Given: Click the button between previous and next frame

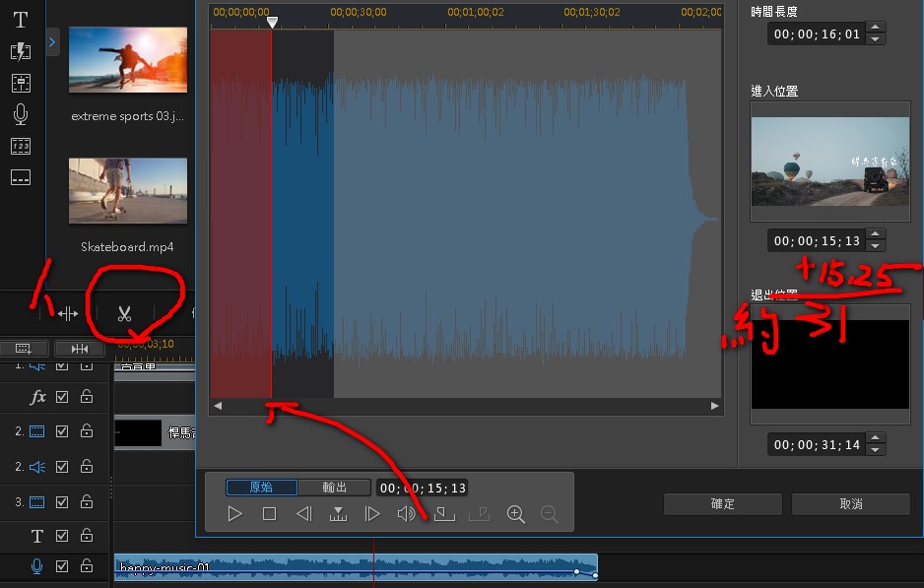Looking at the screenshot, I should pos(338,514).
